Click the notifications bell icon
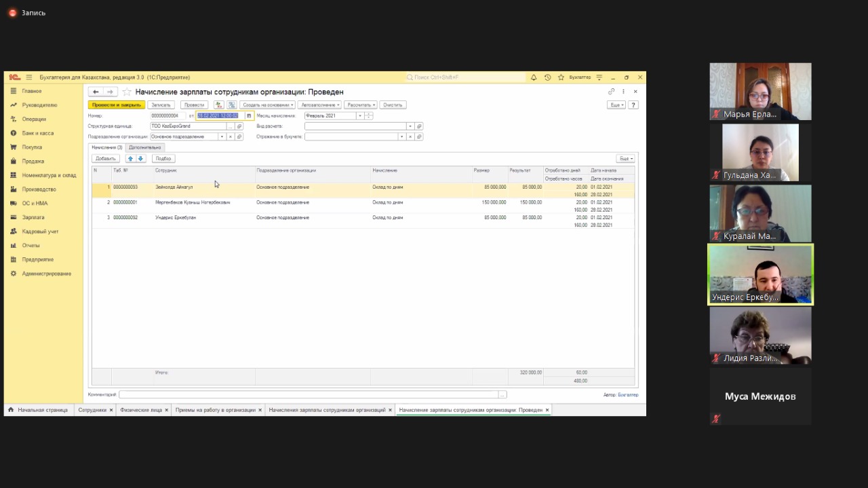Image resolution: width=868 pixels, height=488 pixels. [534, 77]
